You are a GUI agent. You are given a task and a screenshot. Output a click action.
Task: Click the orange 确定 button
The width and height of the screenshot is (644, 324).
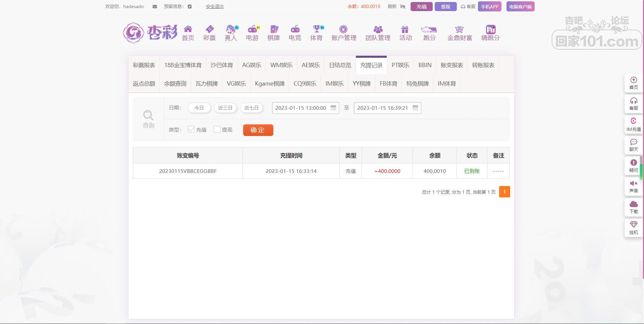pyautogui.click(x=258, y=130)
